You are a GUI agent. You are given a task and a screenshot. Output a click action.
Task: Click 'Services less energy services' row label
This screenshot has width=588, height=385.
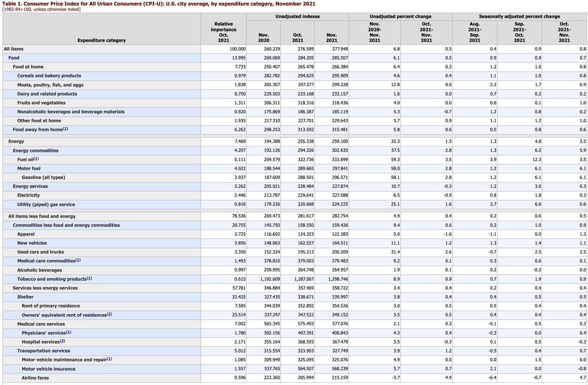(x=45, y=288)
